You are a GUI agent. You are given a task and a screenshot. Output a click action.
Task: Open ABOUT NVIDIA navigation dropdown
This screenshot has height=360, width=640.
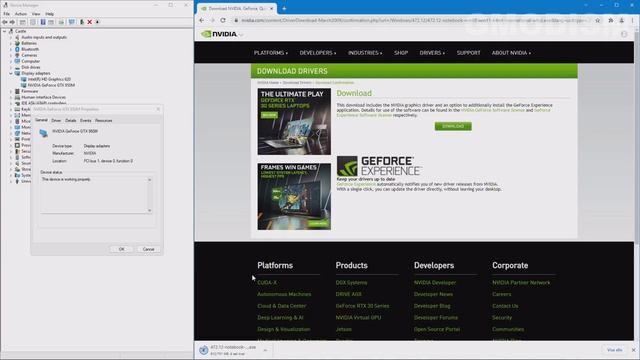click(511, 53)
